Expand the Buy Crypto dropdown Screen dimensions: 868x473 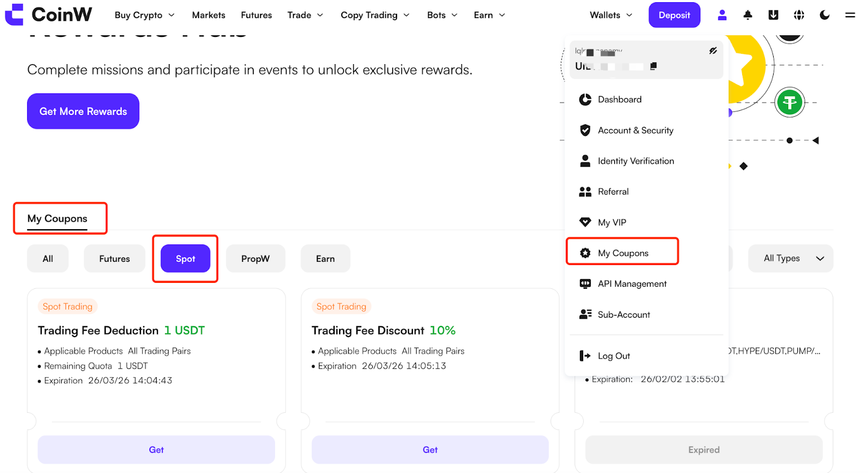point(144,15)
